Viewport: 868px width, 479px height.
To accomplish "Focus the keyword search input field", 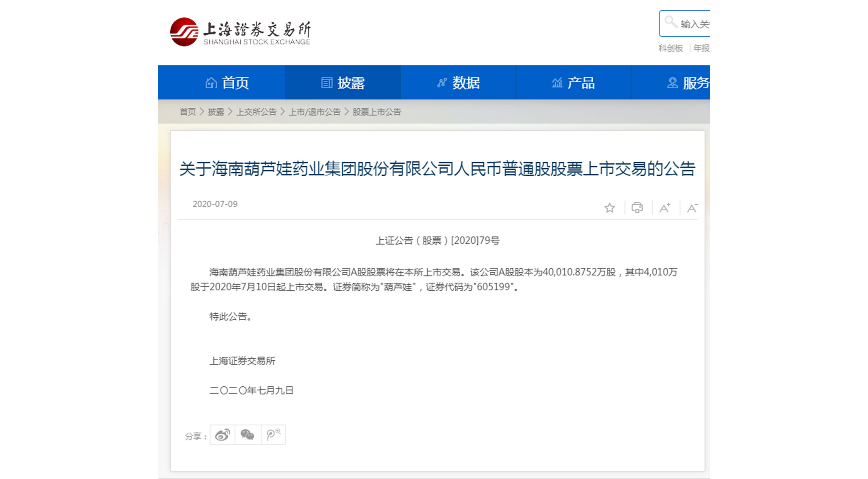I will [684, 24].
